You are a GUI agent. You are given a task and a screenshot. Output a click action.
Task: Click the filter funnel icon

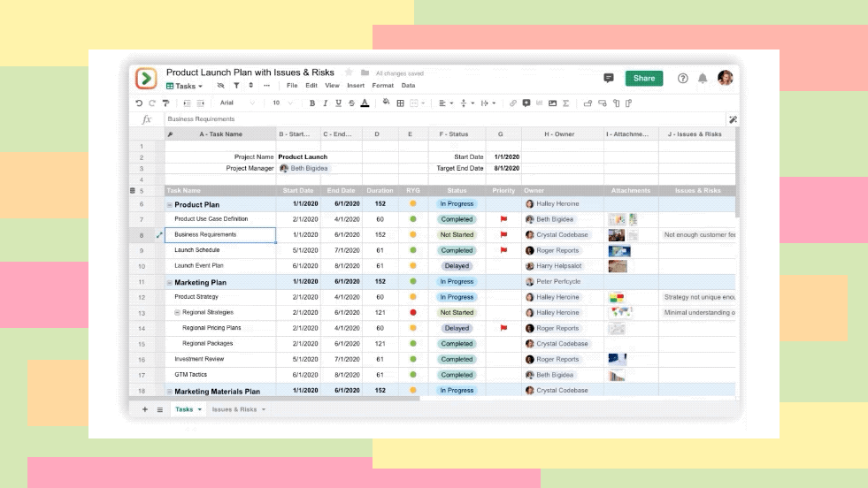(x=236, y=86)
